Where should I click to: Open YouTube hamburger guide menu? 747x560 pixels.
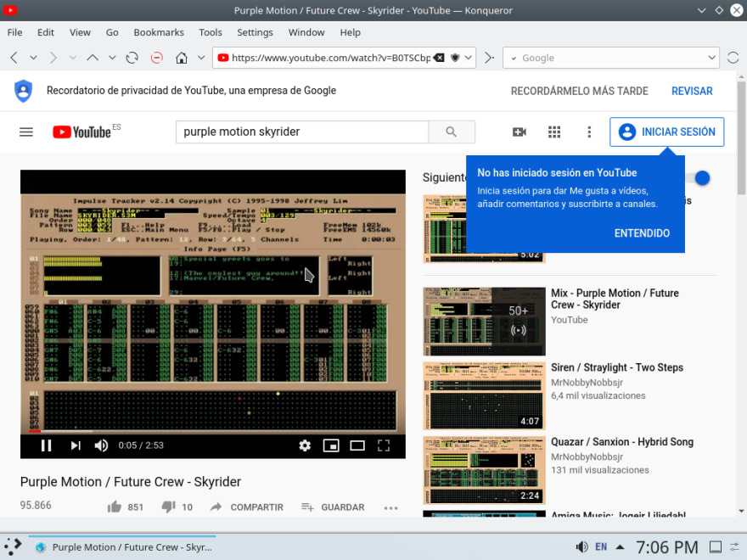tap(26, 132)
